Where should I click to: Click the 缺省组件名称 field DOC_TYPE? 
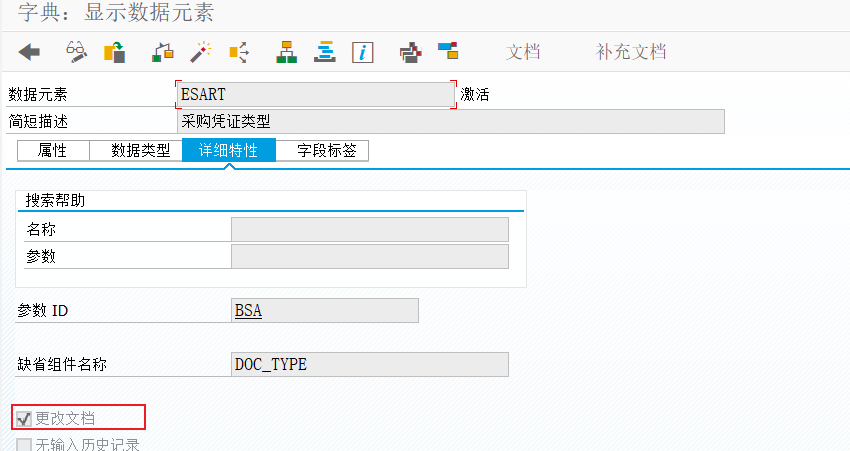point(370,364)
